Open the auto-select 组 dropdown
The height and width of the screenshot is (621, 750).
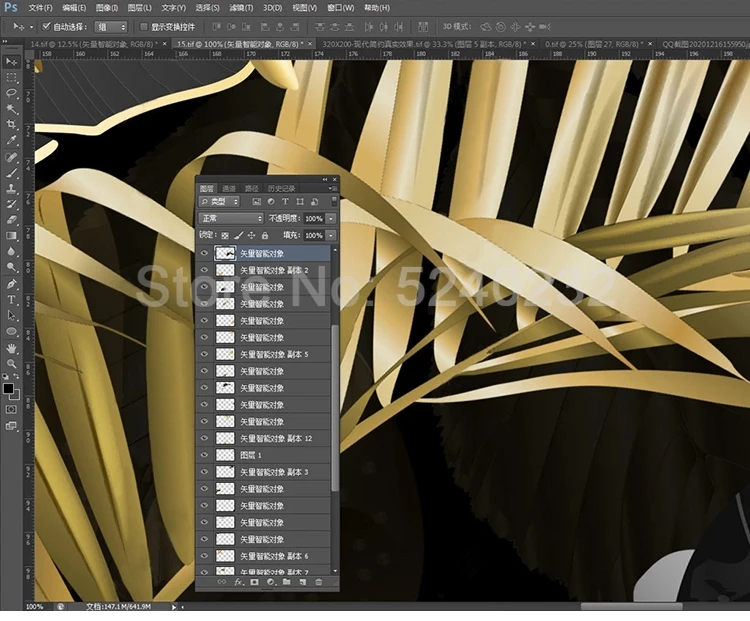pos(110,27)
